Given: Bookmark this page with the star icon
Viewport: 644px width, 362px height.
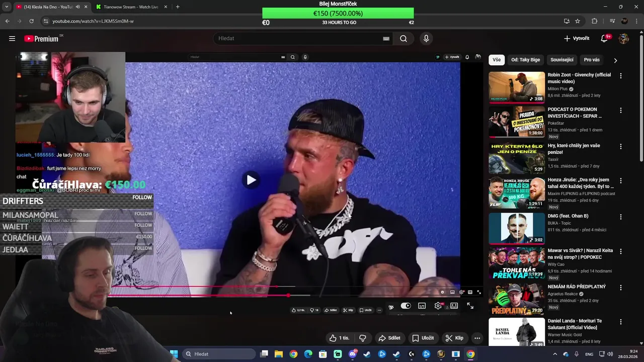Looking at the screenshot, I should (578, 21).
